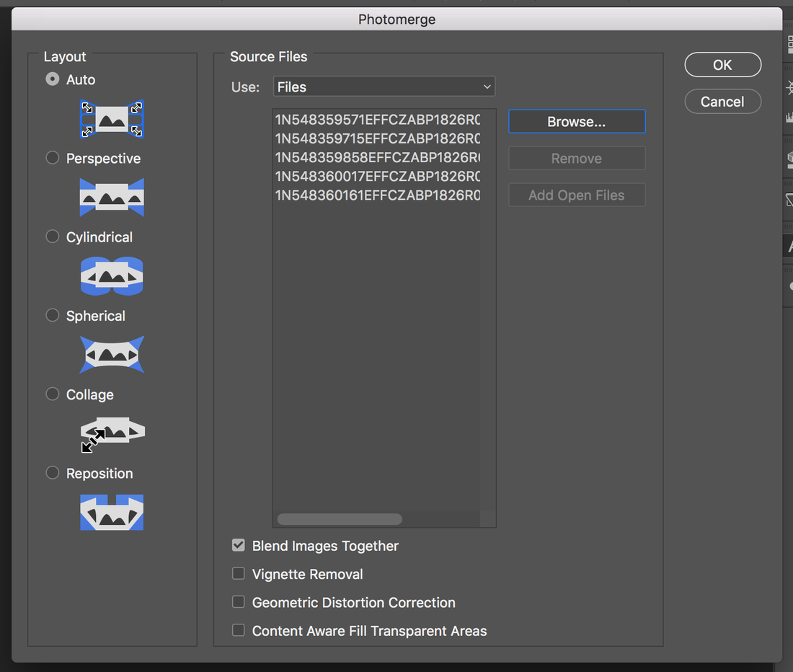
Task: Select the Collage radio button
Action: [53, 394]
